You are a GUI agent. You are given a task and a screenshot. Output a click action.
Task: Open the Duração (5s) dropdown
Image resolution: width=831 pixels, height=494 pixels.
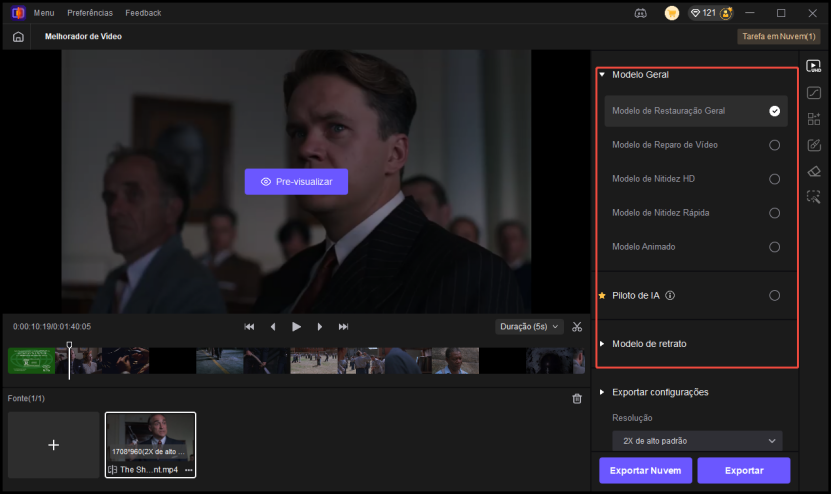[528, 327]
